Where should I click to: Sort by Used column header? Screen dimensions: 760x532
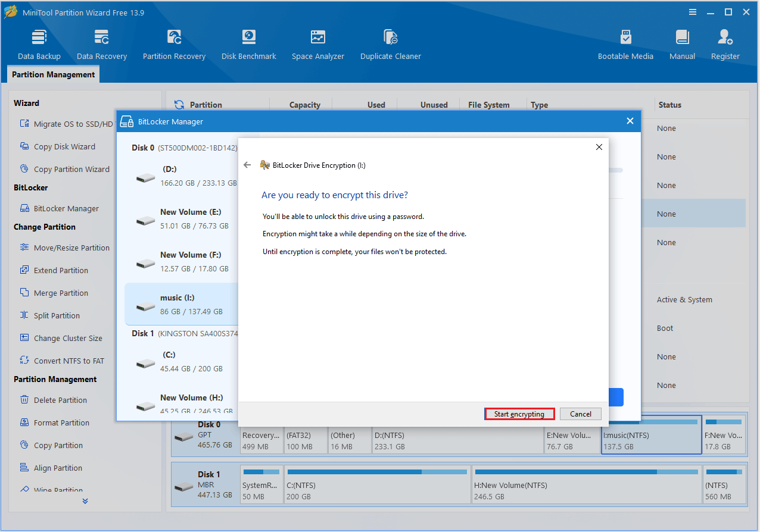click(x=376, y=105)
